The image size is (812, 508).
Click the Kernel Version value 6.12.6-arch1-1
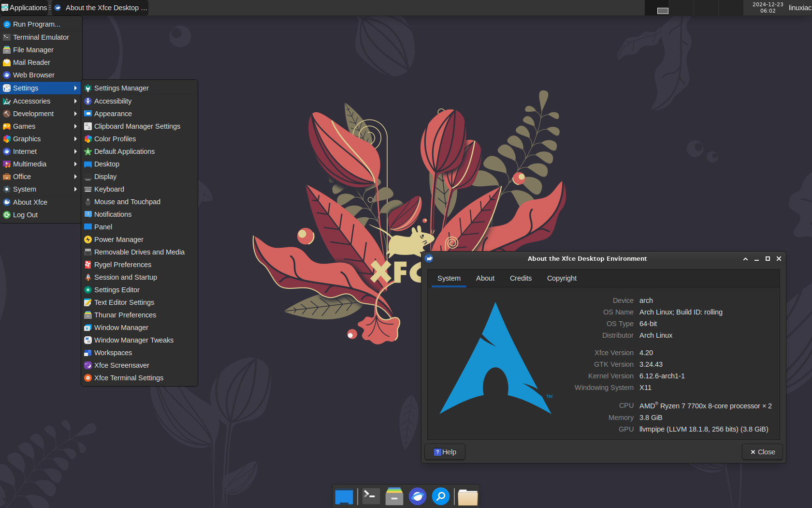[662, 376]
